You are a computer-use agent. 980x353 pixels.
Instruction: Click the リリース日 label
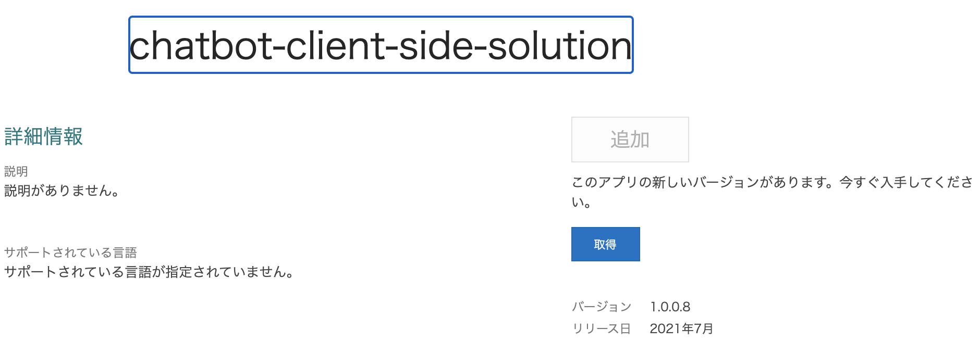pos(601,329)
